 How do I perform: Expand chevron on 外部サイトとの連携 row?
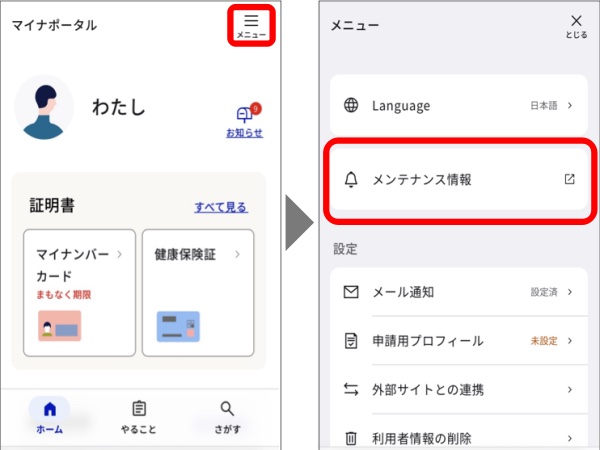[x=570, y=390]
